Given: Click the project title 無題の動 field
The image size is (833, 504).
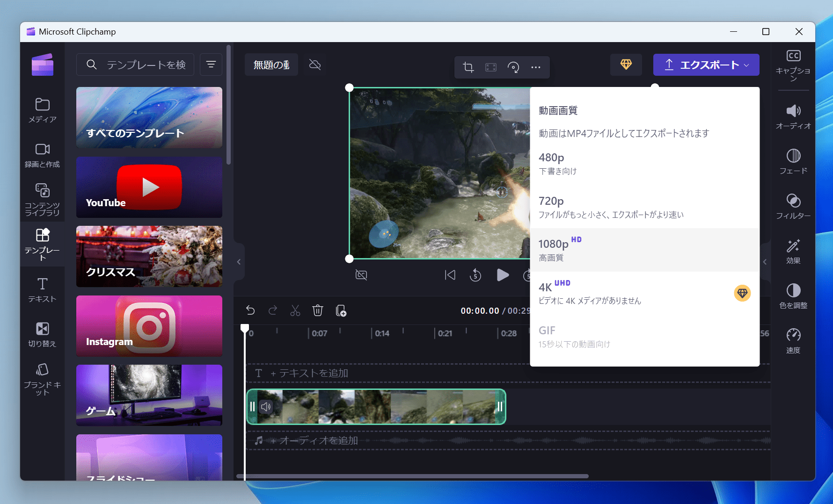Looking at the screenshot, I should (271, 65).
